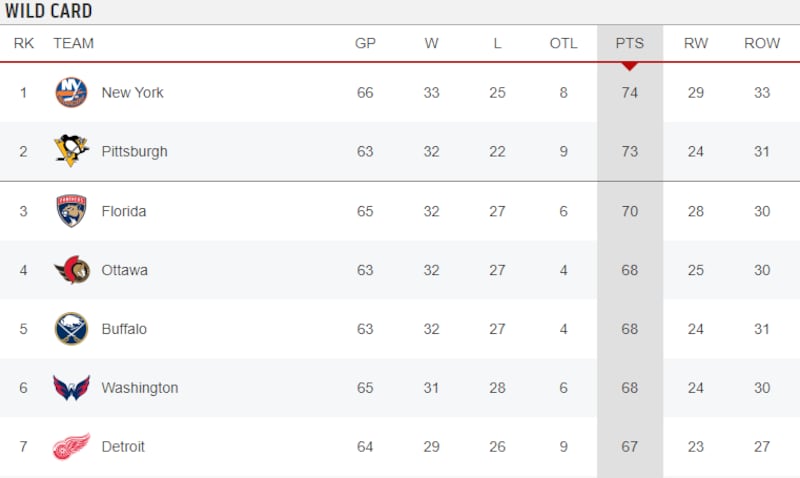Open the Pittsburgh team link
The height and width of the screenshot is (478, 800).
[x=134, y=152]
